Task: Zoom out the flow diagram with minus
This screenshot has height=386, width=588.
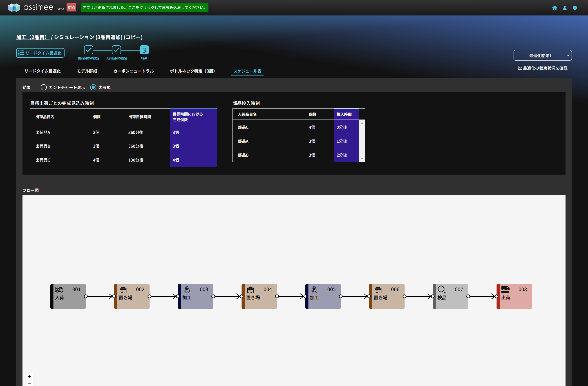Action: (29, 383)
